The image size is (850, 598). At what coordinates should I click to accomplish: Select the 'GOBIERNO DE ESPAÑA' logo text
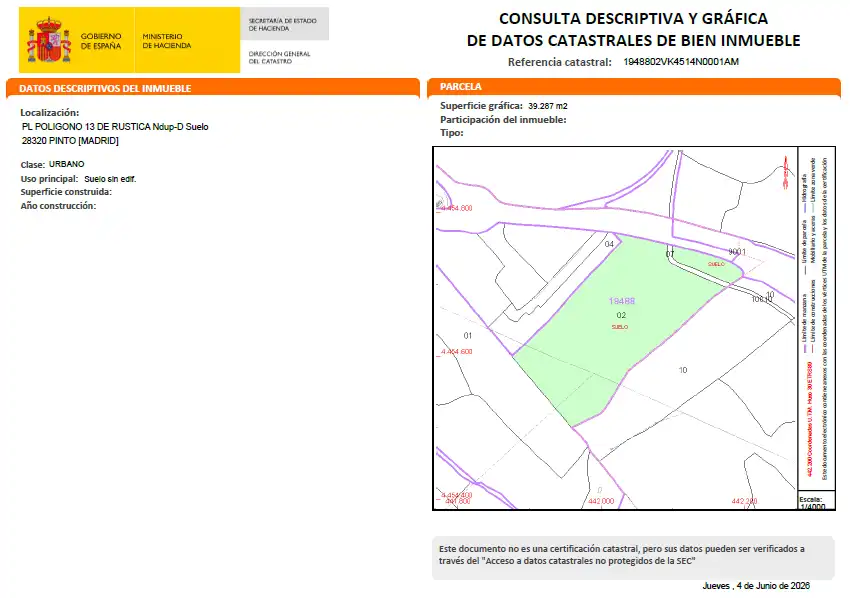tap(101, 41)
